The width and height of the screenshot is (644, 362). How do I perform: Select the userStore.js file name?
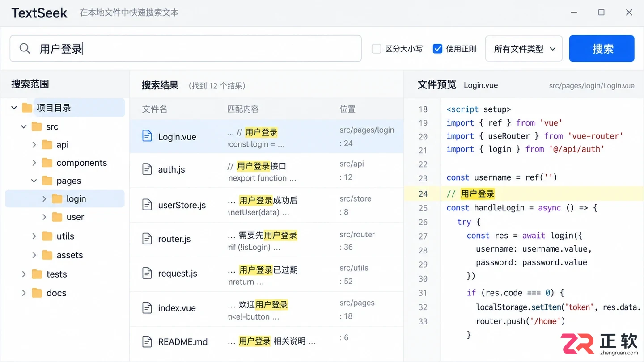tap(182, 205)
